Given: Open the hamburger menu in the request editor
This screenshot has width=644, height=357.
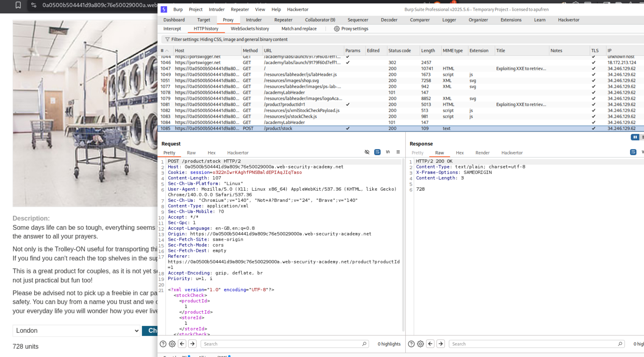Looking at the screenshot, I should pos(398,152).
